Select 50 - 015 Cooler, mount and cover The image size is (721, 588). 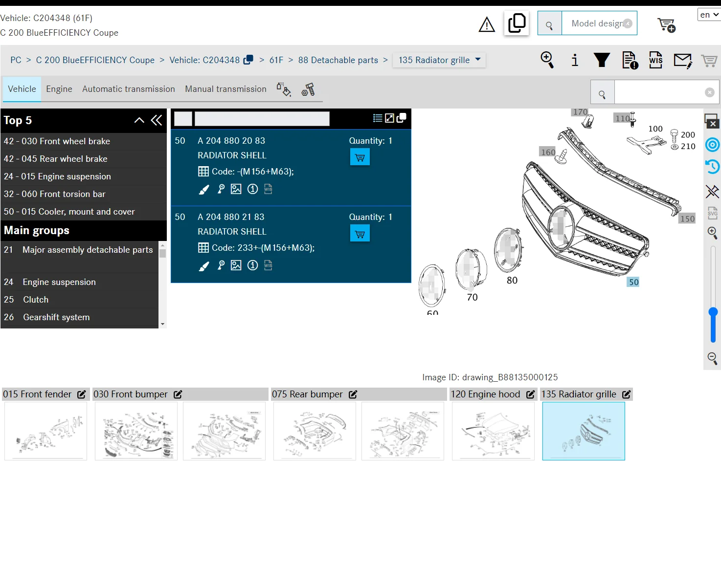tap(83, 212)
